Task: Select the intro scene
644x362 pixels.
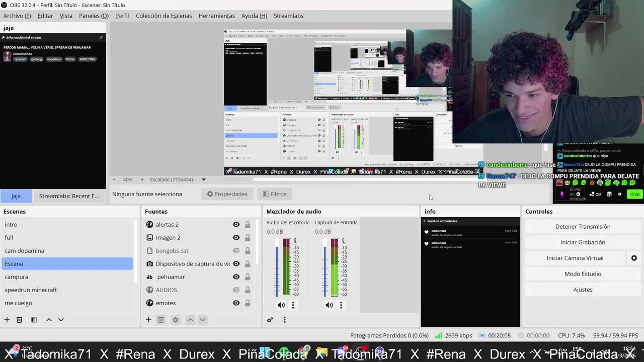Action: pos(67,224)
